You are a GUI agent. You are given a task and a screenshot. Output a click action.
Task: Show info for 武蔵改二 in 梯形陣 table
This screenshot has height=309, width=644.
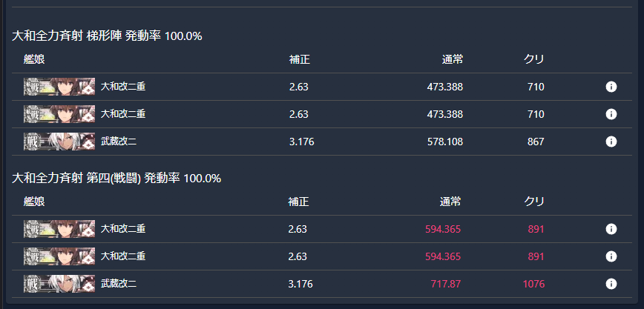click(x=611, y=142)
